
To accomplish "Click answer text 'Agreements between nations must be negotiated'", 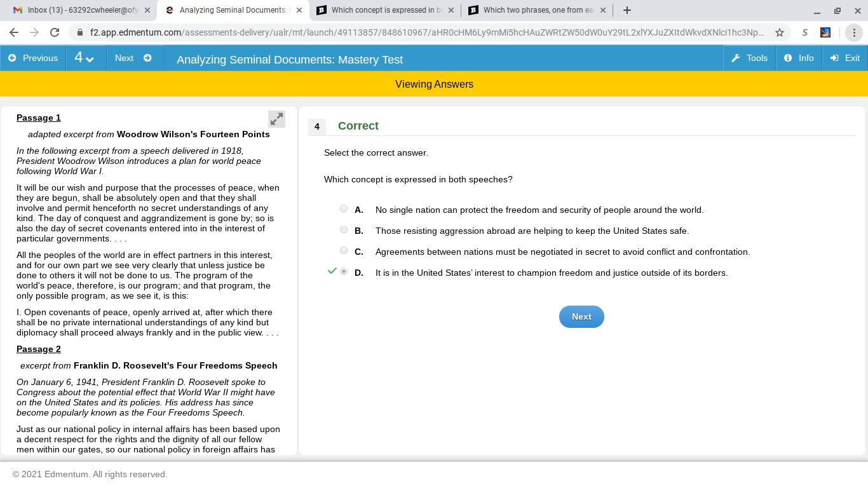I will pyautogui.click(x=563, y=252).
